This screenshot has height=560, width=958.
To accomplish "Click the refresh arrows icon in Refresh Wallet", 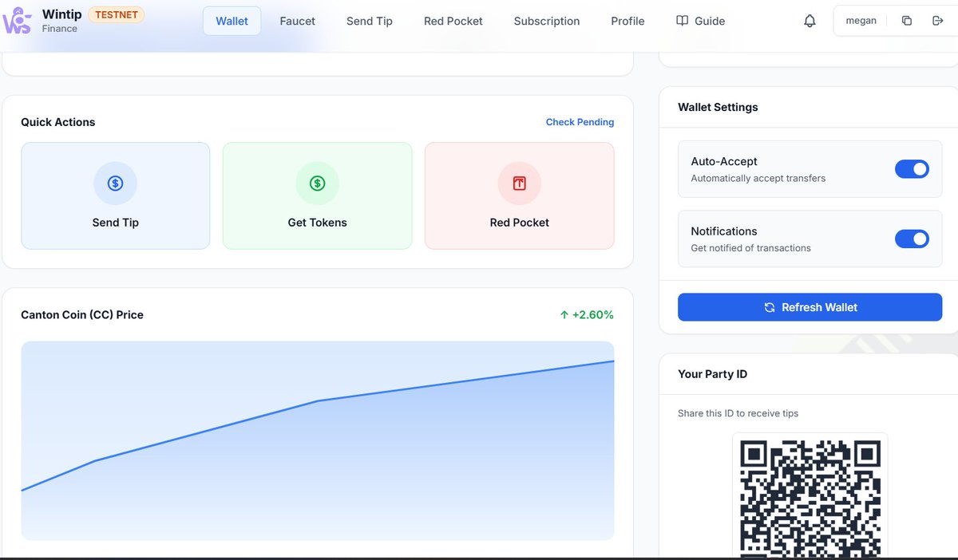I will point(770,307).
